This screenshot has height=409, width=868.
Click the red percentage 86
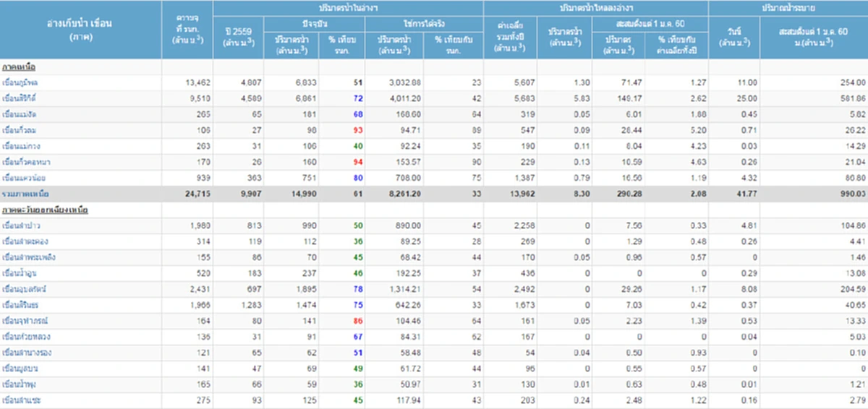[359, 321]
